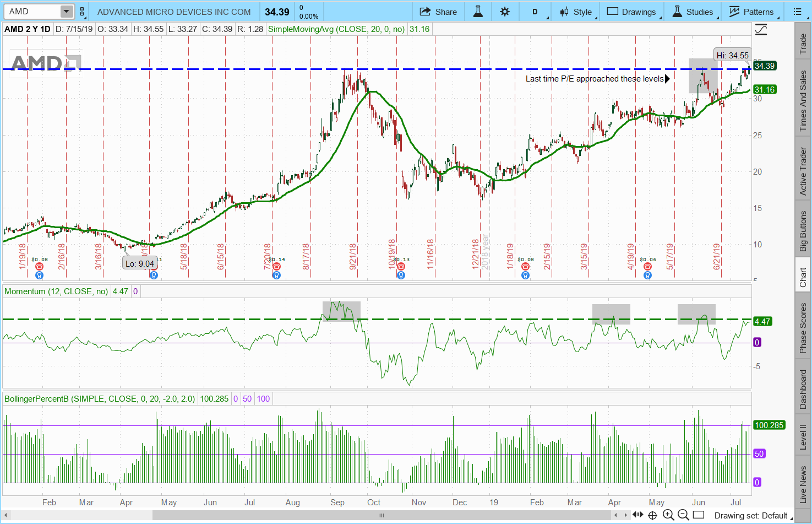Click the symbol link icon beside AMD
This screenshot has width=812, height=524.
click(82, 12)
